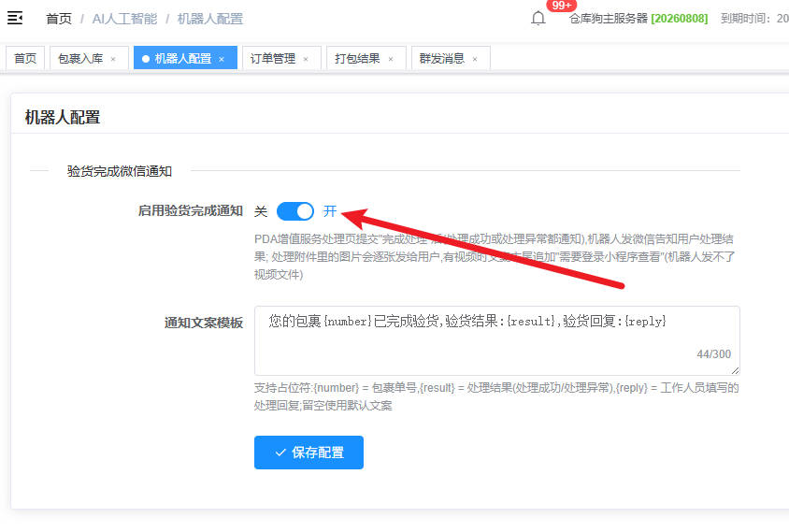This screenshot has height=532, width=789.
Task: Switch to the 首页 tab
Action: [x=25, y=58]
